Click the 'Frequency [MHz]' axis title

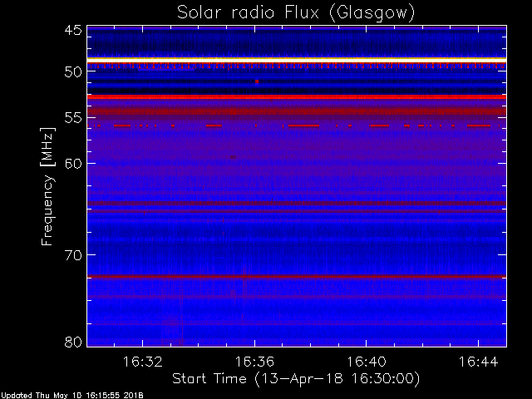pos(47,186)
